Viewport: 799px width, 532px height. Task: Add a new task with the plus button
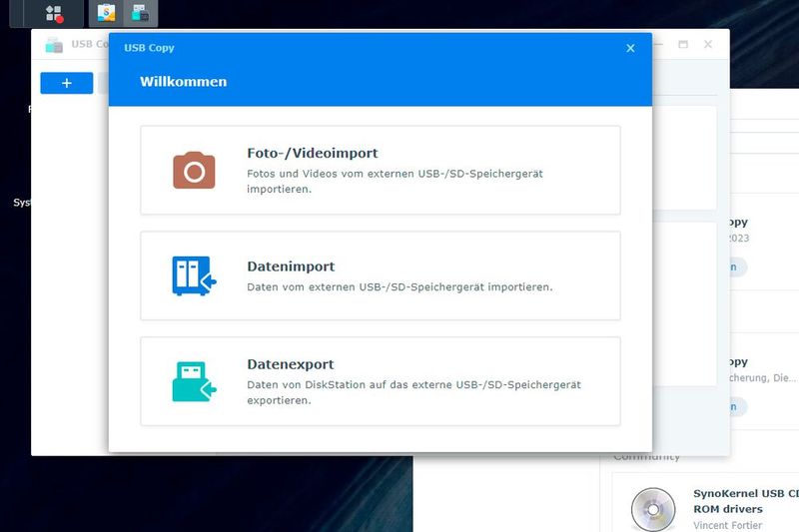(x=67, y=83)
